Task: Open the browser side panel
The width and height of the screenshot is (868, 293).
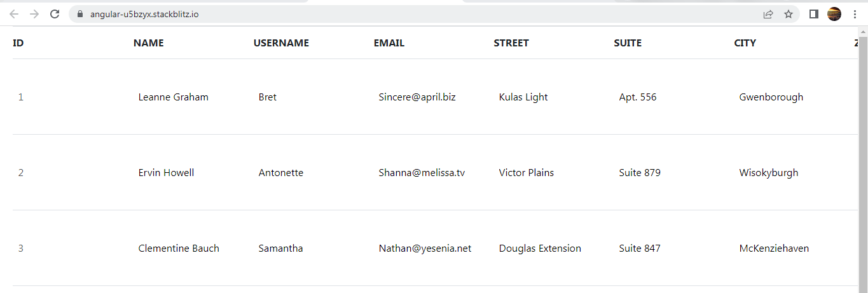Action: (813, 14)
